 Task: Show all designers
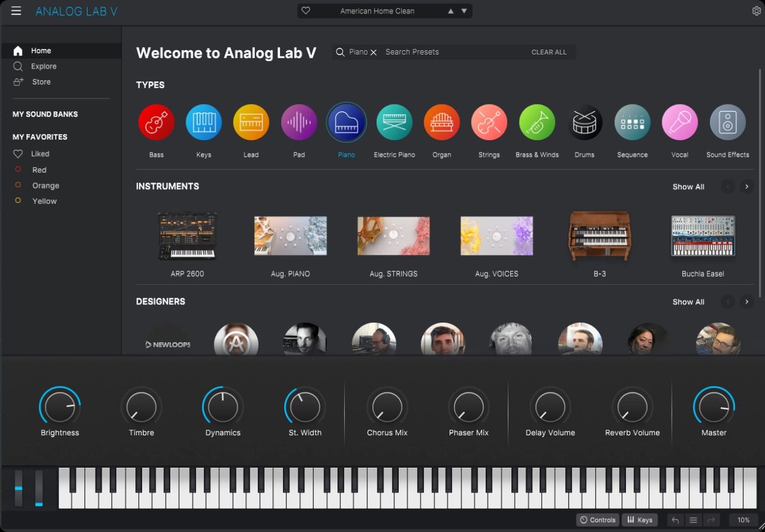(x=688, y=302)
